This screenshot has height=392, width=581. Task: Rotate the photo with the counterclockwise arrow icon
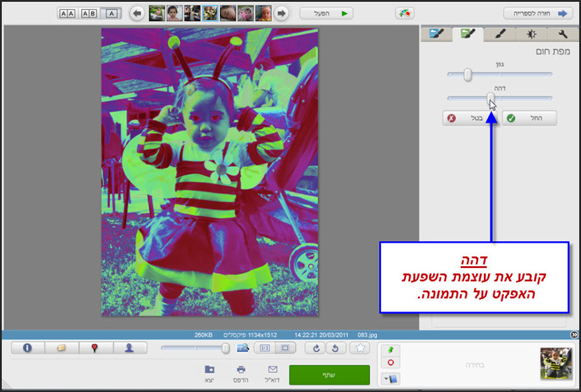coord(336,348)
